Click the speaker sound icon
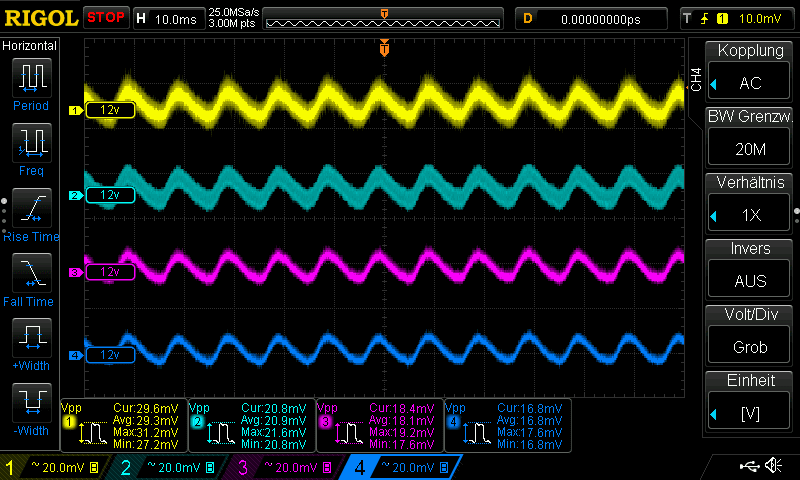Screen dimensions: 800x480 773,465
